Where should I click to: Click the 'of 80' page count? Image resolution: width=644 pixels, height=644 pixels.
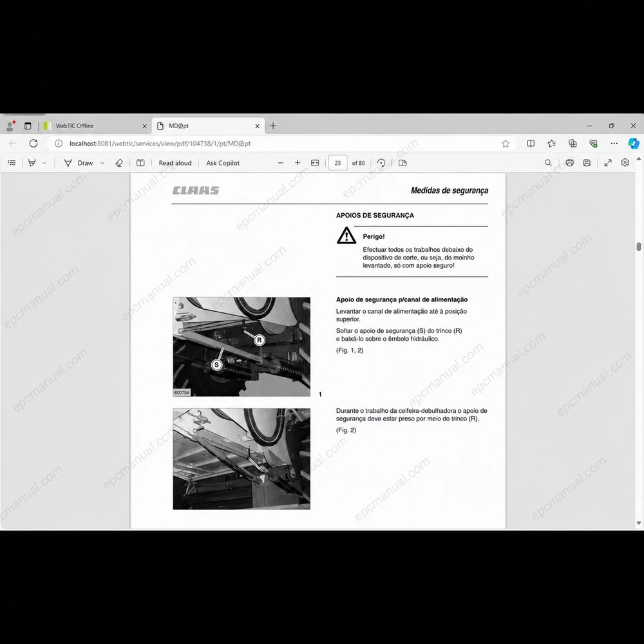(x=358, y=163)
